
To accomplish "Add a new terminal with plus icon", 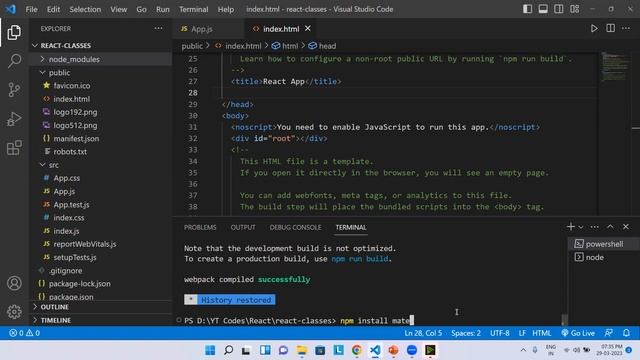I will 571,227.
